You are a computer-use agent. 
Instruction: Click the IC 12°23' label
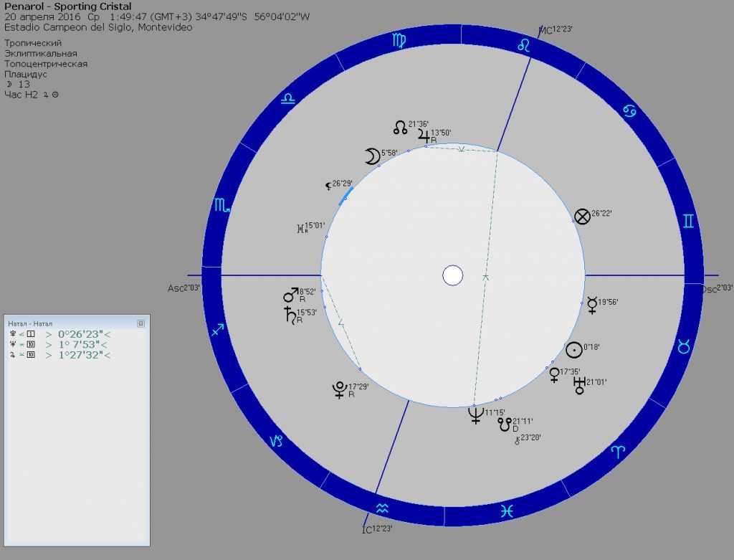(377, 529)
